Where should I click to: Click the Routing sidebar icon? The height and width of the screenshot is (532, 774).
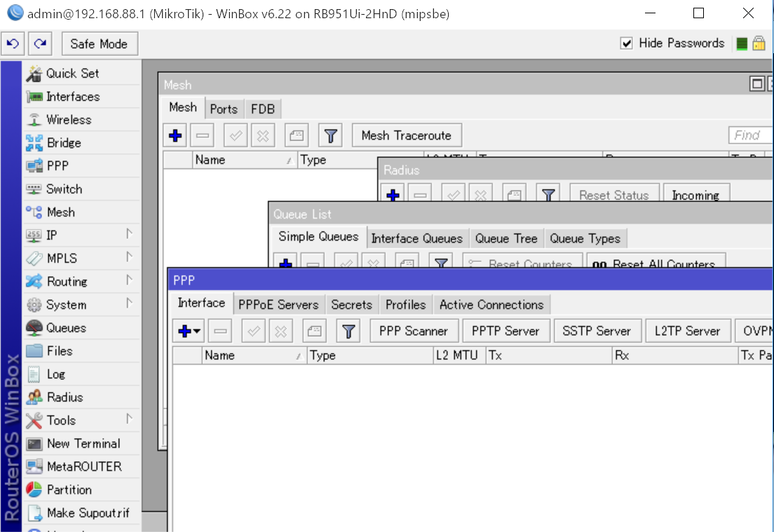[34, 282]
